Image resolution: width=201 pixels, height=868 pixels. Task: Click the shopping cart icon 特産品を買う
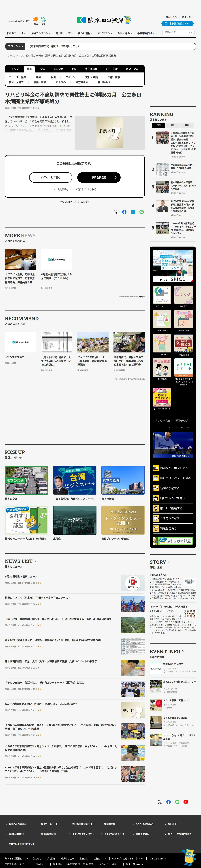pyautogui.click(x=156, y=528)
